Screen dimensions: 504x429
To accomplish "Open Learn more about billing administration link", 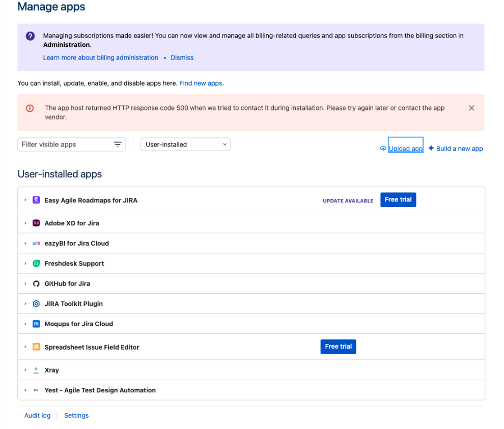I will (101, 58).
